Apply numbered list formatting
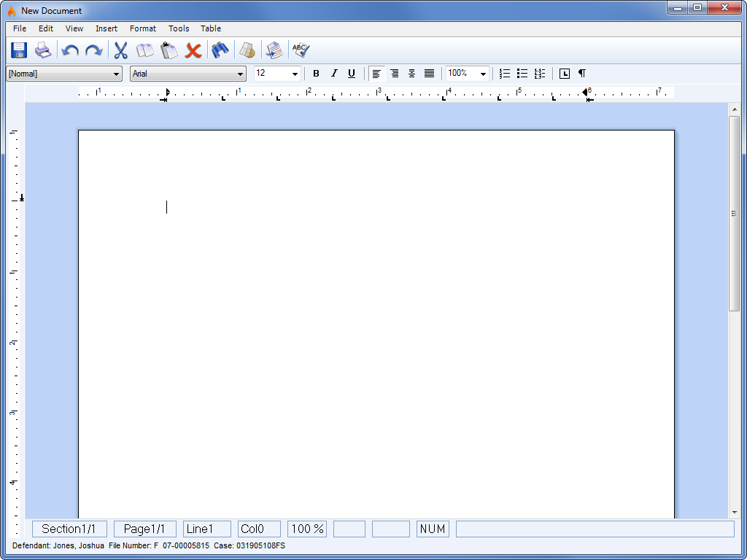 pos(505,74)
